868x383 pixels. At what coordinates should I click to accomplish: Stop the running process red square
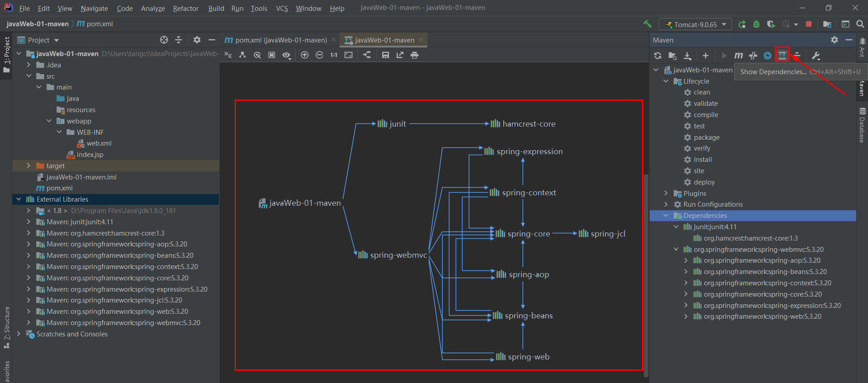coord(809,24)
